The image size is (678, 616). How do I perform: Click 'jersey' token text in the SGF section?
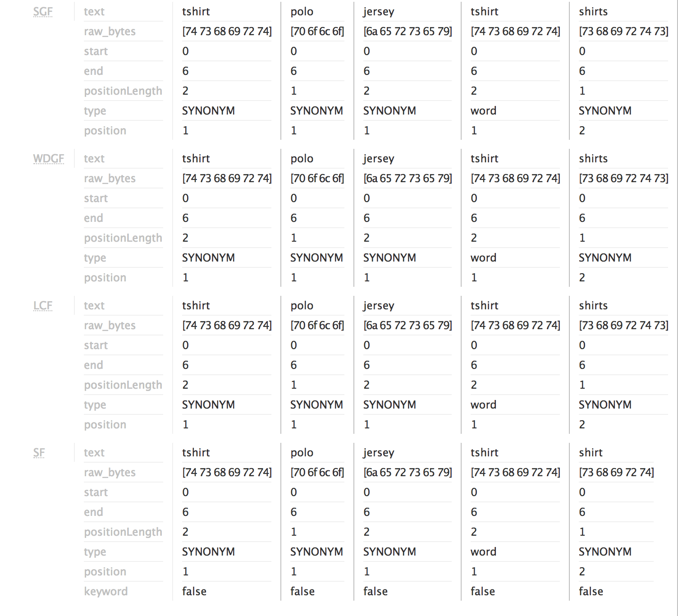click(x=379, y=12)
